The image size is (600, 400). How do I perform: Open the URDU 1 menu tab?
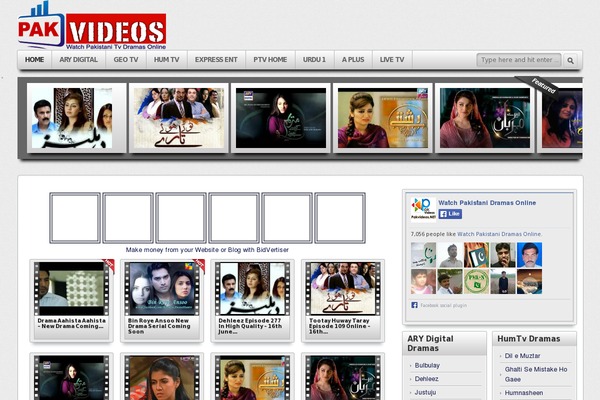click(x=314, y=60)
